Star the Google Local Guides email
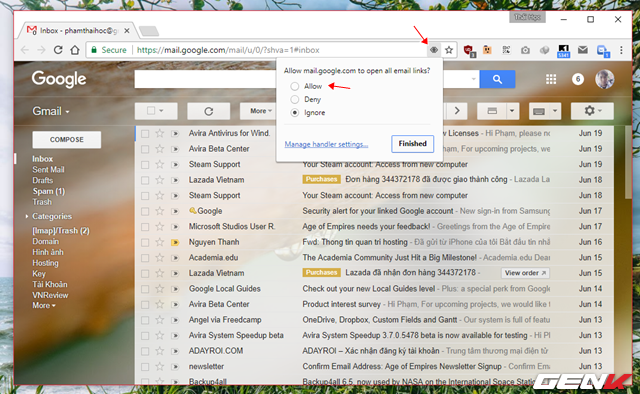 [160, 289]
